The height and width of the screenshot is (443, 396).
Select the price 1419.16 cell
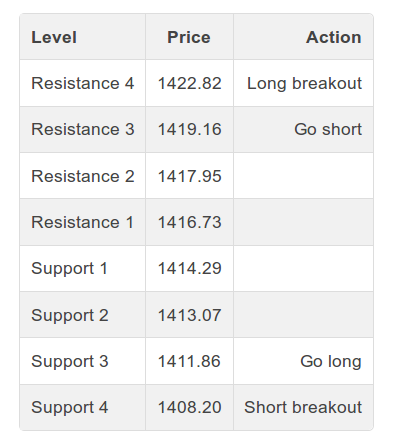189,129
